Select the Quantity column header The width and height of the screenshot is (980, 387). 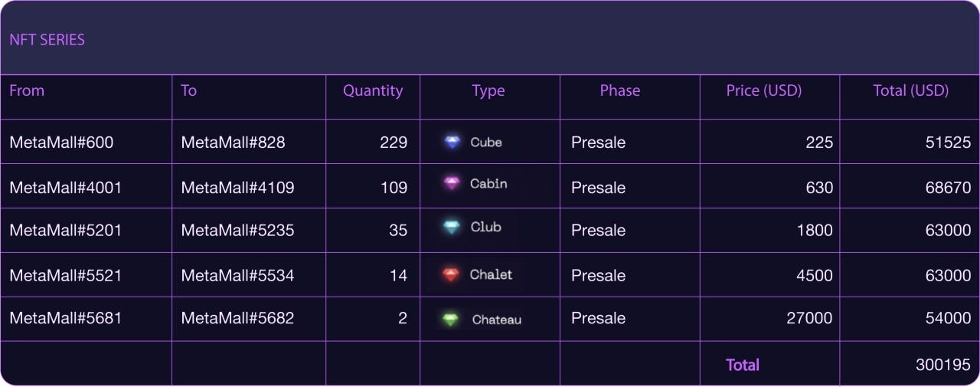tap(373, 90)
